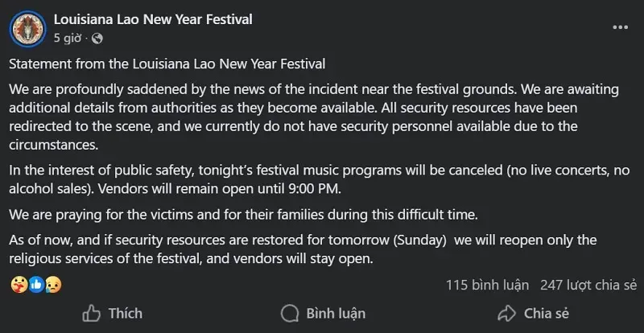
Task: Click the "Statement from the Louisiana Lao" heading line
Action: click(x=167, y=63)
